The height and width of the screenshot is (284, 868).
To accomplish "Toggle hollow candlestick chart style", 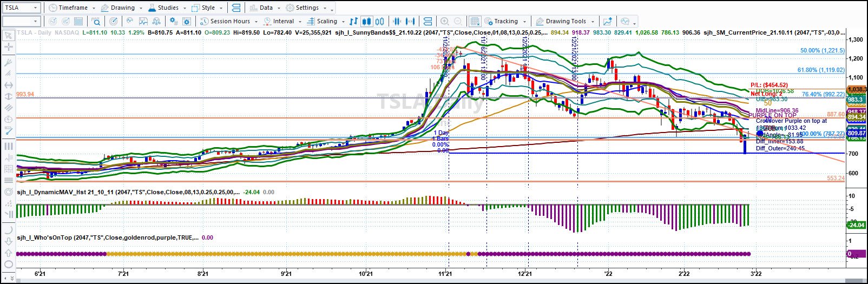I will coord(380,21).
